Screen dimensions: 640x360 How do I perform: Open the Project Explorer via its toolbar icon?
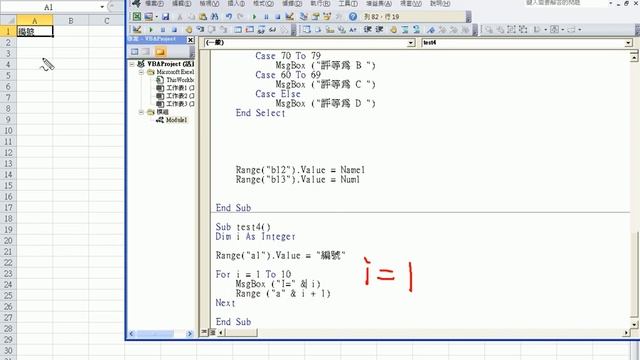coord(304,16)
